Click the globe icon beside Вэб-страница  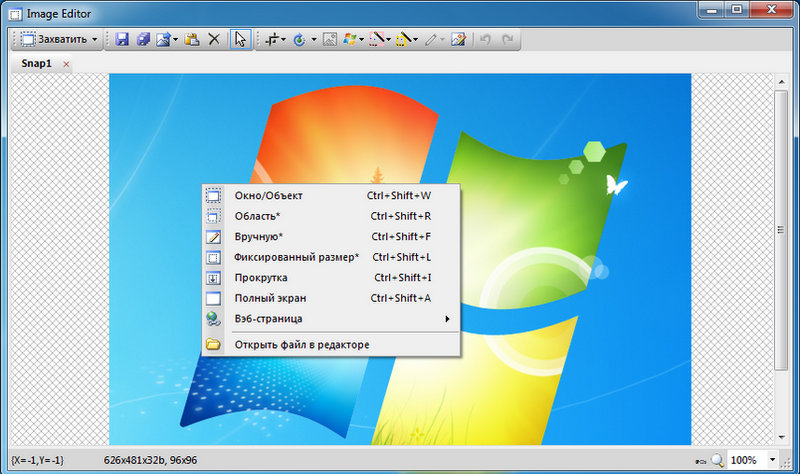click(x=213, y=319)
